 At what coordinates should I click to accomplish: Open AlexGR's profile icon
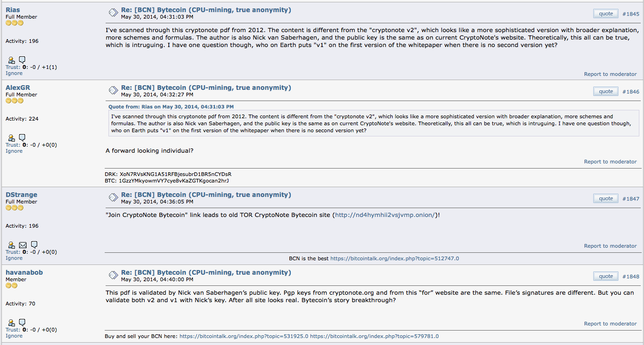pyautogui.click(x=11, y=138)
